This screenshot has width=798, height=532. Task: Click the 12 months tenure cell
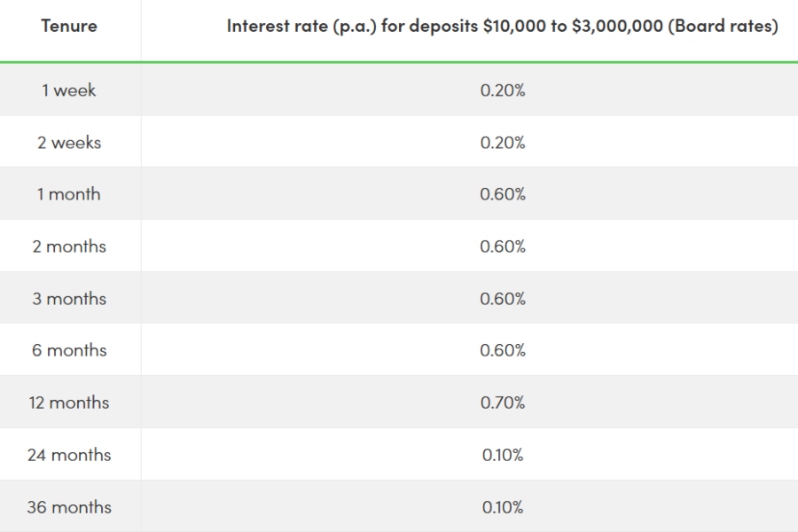pyautogui.click(x=69, y=403)
